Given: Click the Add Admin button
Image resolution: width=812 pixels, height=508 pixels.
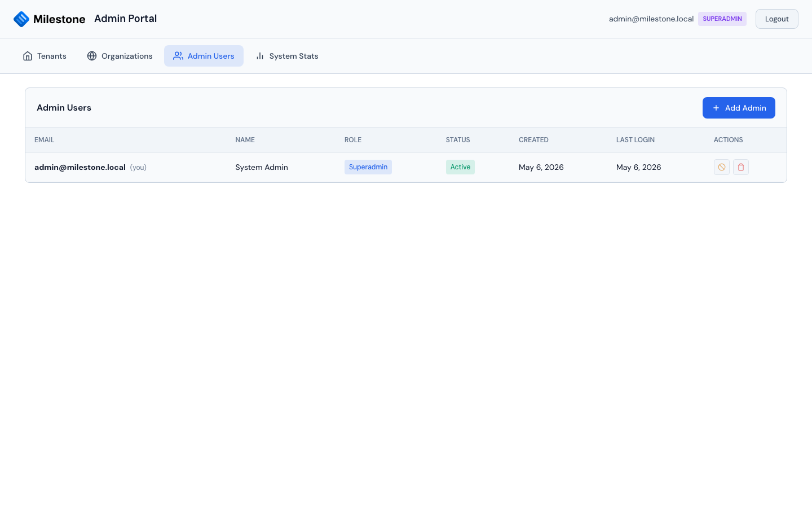Looking at the screenshot, I should point(739,108).
